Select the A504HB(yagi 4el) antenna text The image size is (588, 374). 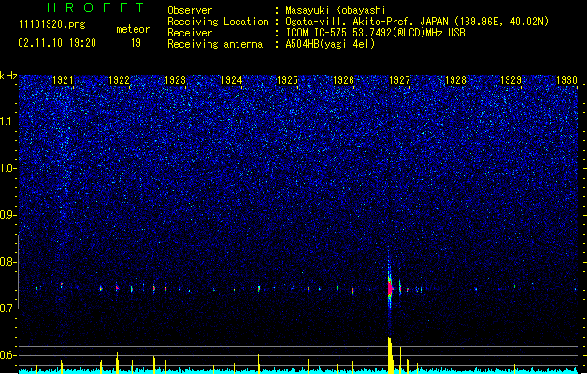[330, 44]
